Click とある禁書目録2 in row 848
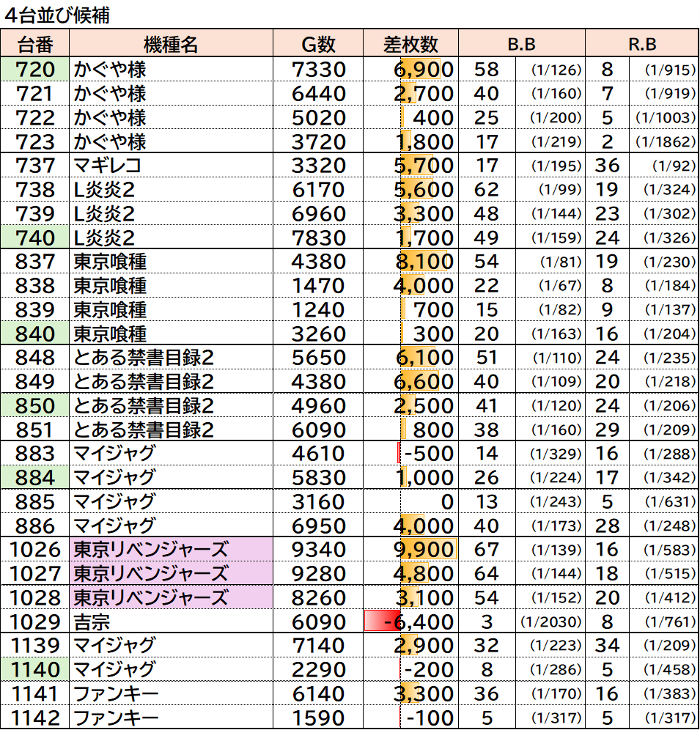Image resolution: width=700 pixels, height=730 pixels. (x=144, y=358)
